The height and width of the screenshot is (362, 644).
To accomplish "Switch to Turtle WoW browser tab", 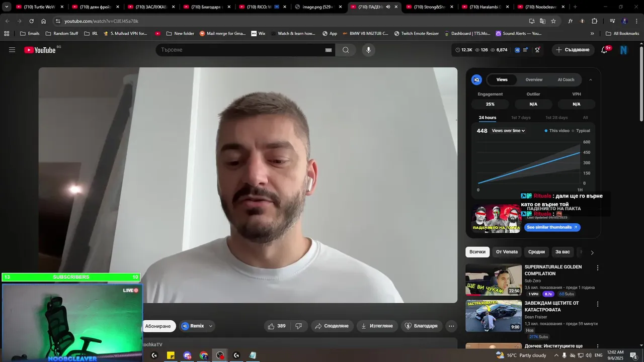I will [x=39, y=7].
